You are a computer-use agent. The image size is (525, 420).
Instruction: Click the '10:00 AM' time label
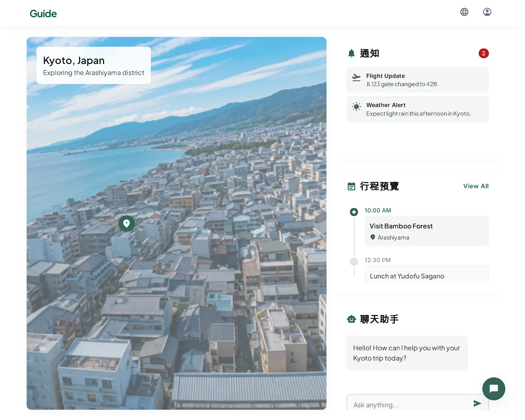pos(378,210)
